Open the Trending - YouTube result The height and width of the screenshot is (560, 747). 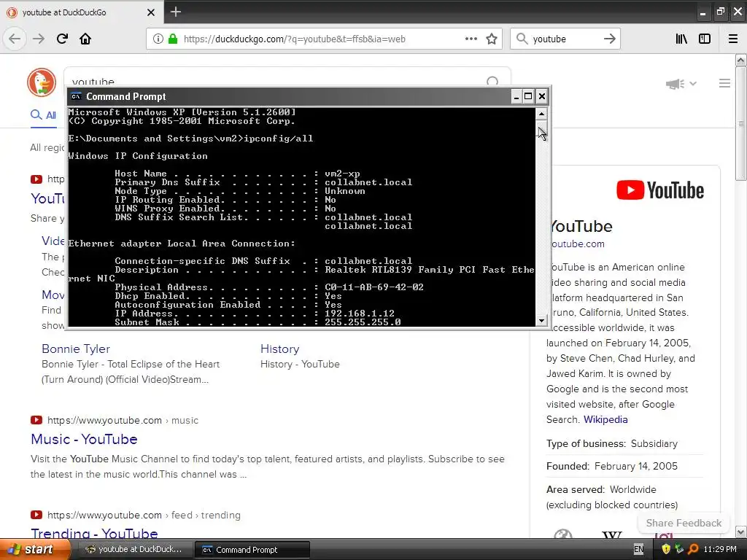tap(94, 533)
